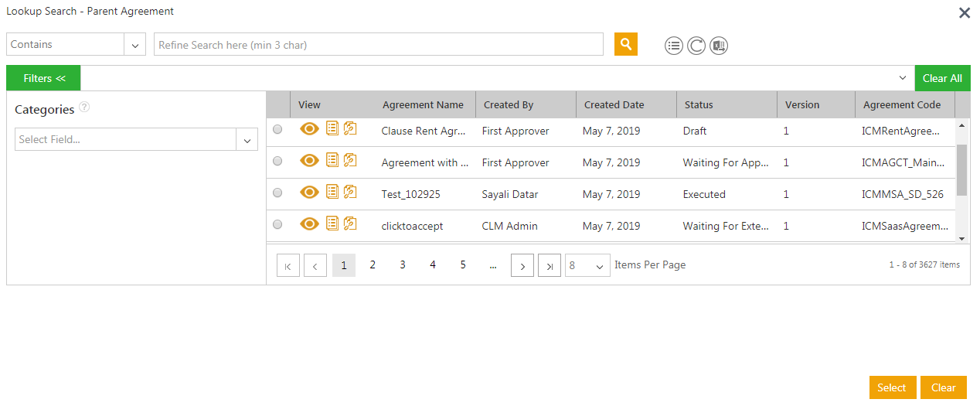This screenshot has height=406, width=980.
Task: Click the export to Excel icon
Action: (x=719, y=46)
